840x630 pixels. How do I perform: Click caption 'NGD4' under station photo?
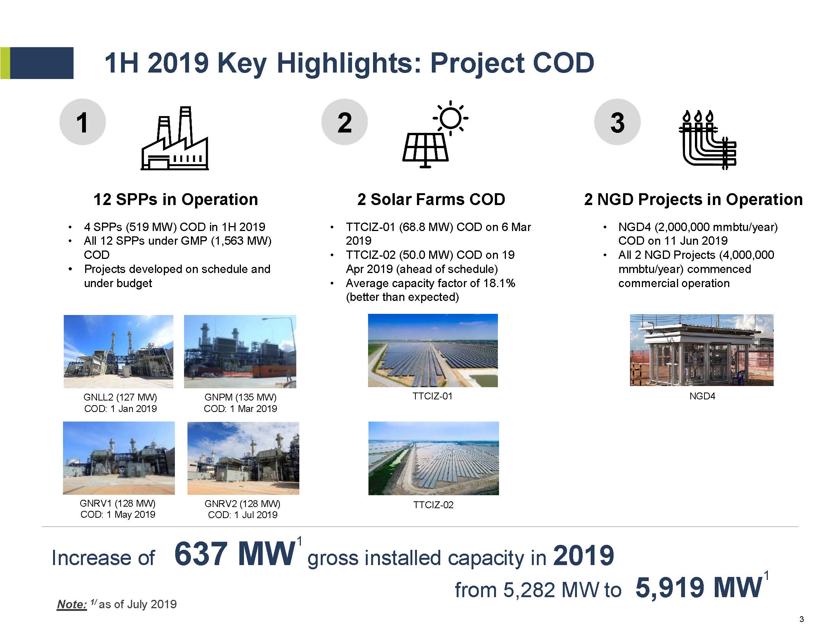pos(702,396)
